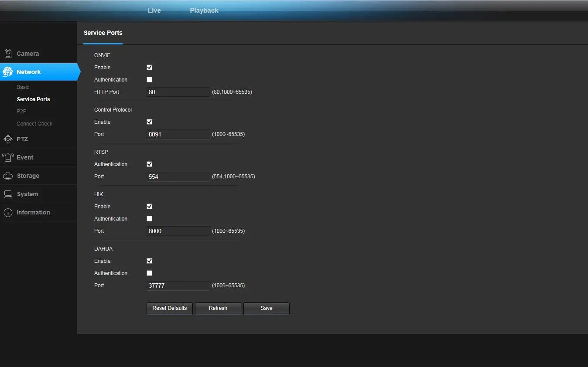
Task: Click the Save button
Action: click(x=267, y=308)
